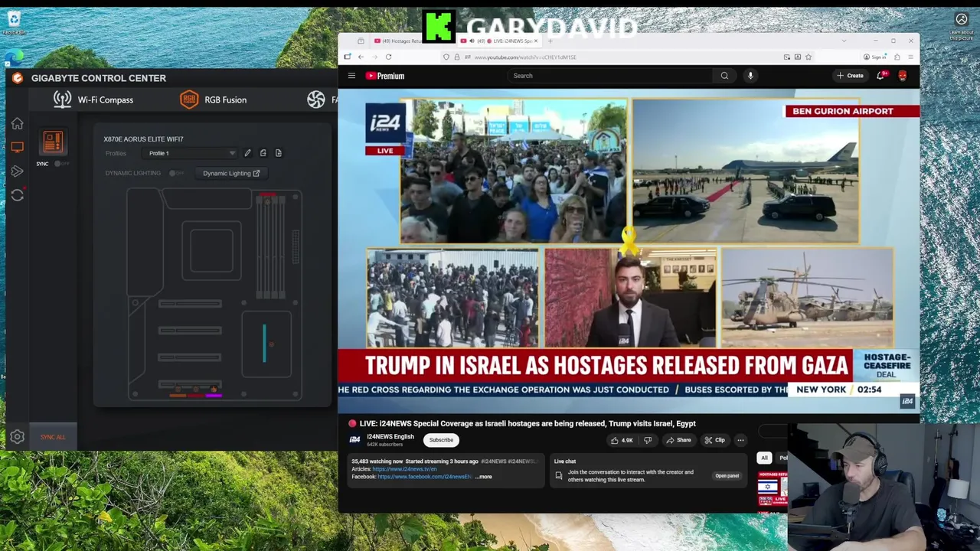The height and width of the screenshot is (551, 980).
Task: Dislike the video
Action: coord(648,440)
